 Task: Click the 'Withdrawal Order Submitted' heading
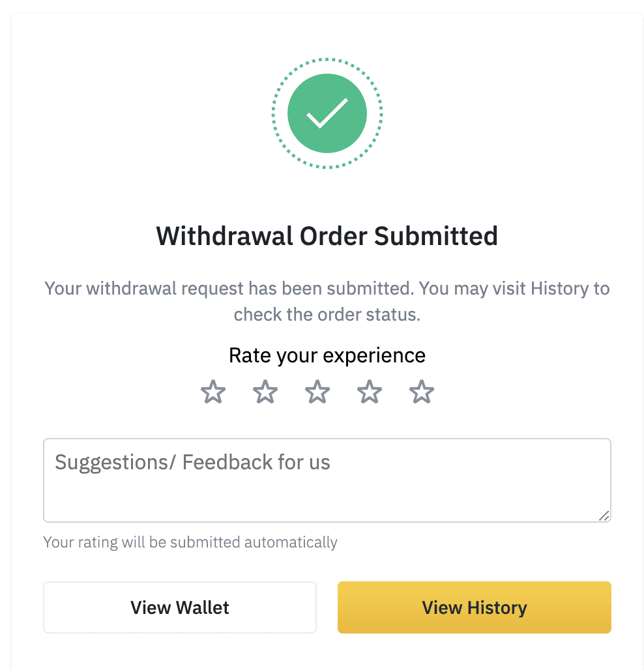[x=327, y=236]
